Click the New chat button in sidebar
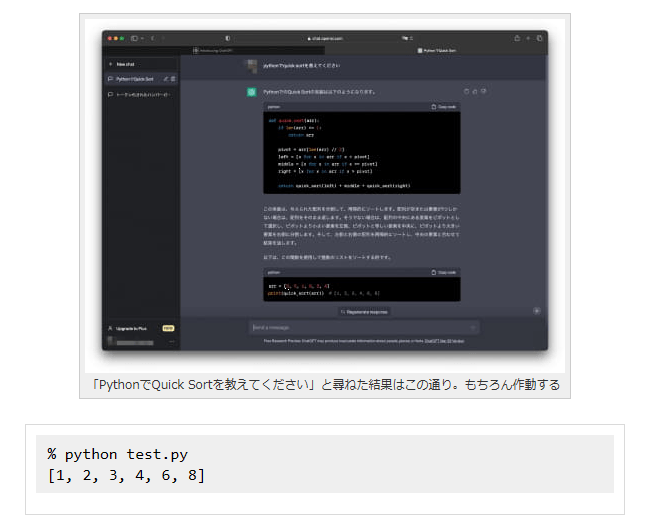This screenshot has height=522, width=647. 125,62
